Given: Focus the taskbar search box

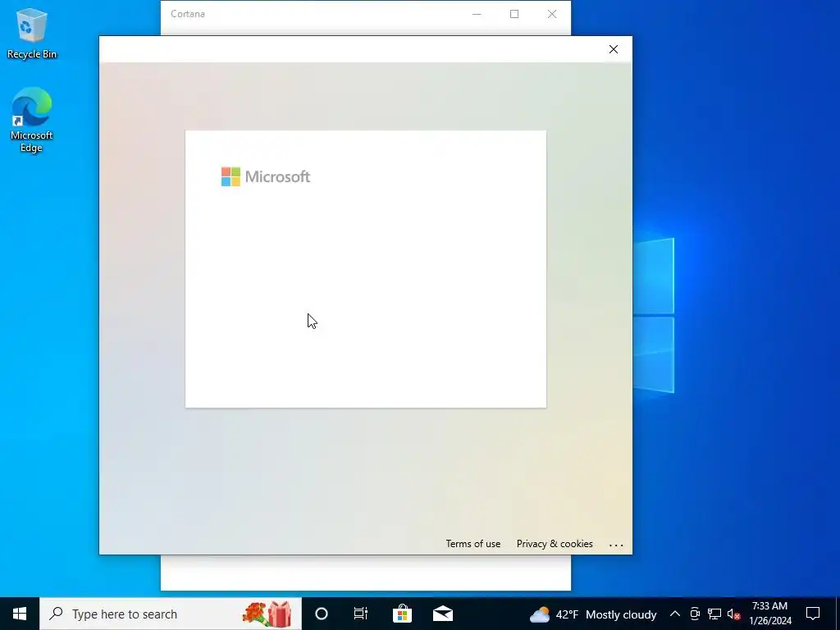Looking at the screenshot, I should 171,614.
